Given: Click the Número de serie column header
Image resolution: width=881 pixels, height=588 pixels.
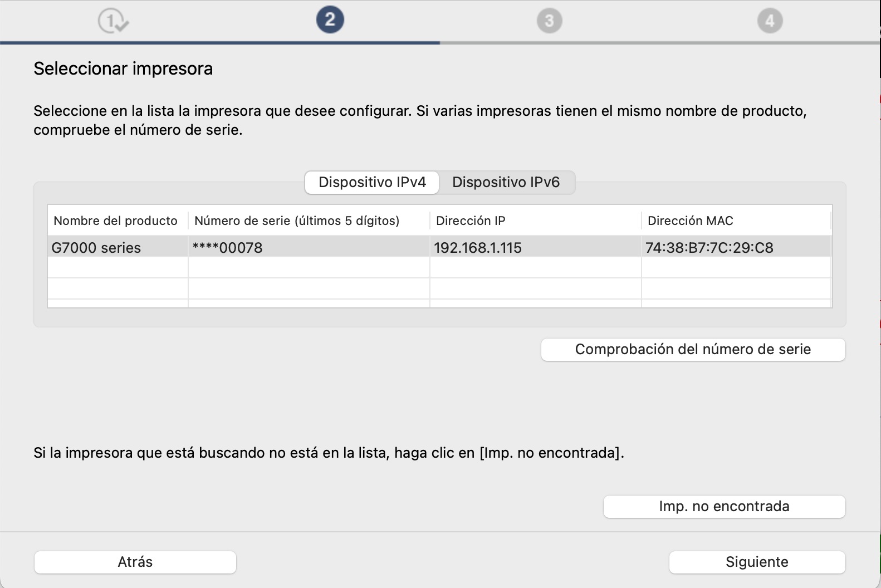Looking at the screenshot, I should [297, 221].
